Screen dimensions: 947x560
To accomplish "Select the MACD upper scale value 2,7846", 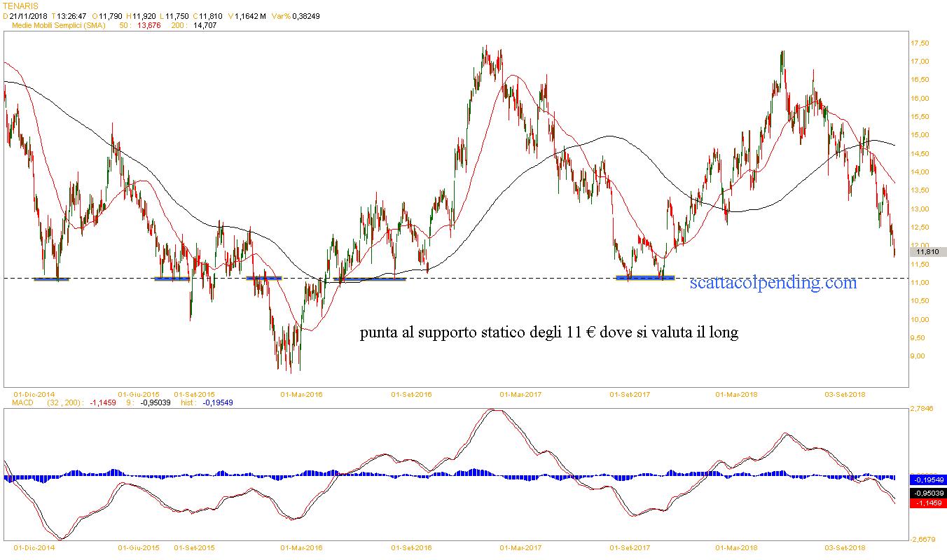I will (922, 408).
